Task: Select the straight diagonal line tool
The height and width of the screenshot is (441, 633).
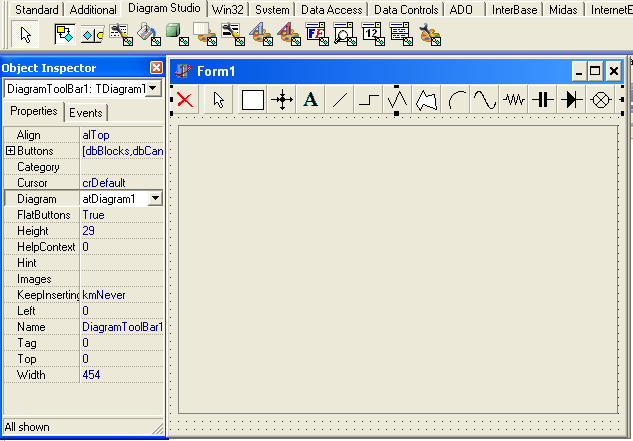Action: pos(340,100)
